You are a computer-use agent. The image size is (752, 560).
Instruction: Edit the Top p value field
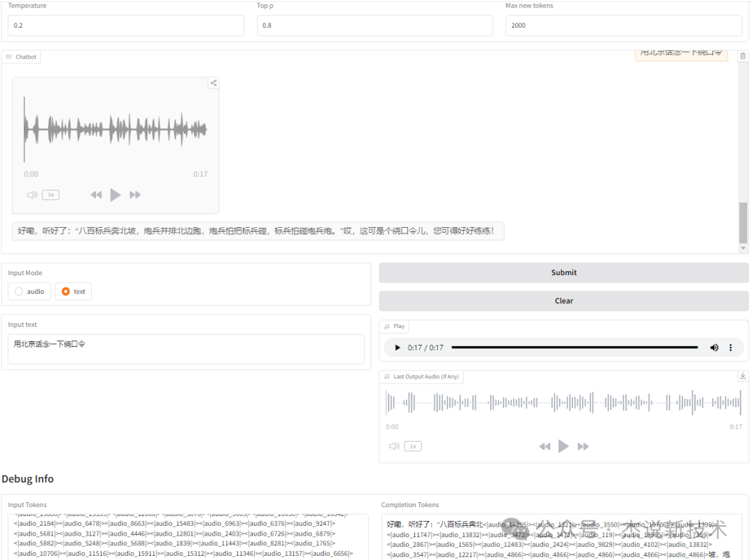coord(375,26)
